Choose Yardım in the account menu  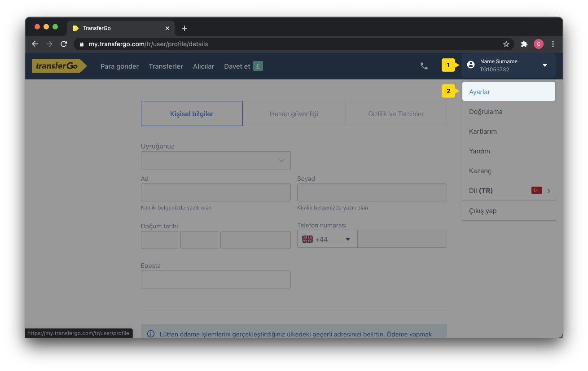(x=509, y=151)
